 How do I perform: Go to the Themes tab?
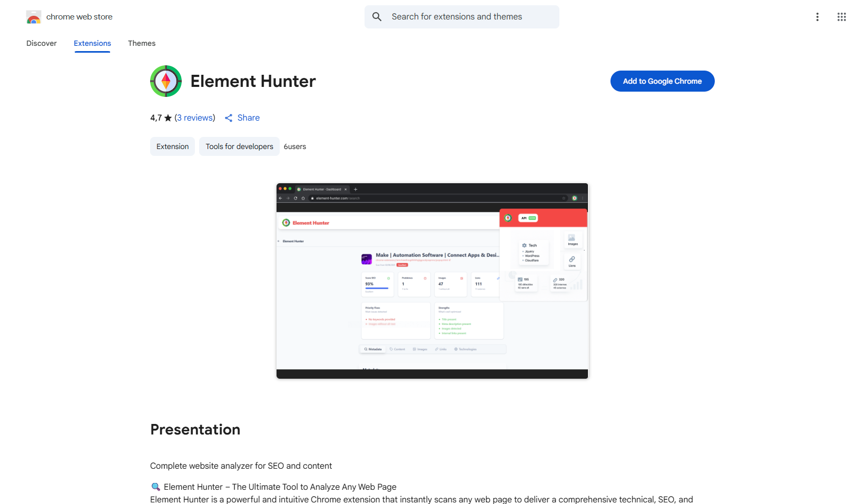142,43
